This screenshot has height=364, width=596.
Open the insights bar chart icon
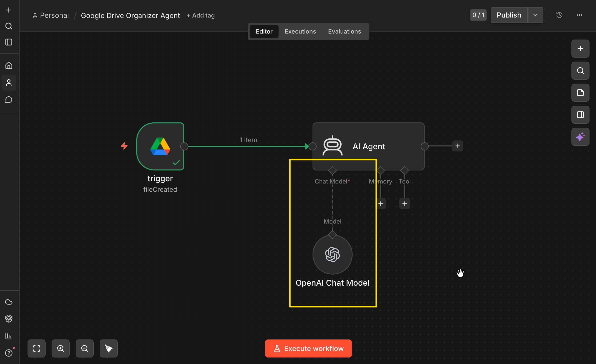point(9,336)
